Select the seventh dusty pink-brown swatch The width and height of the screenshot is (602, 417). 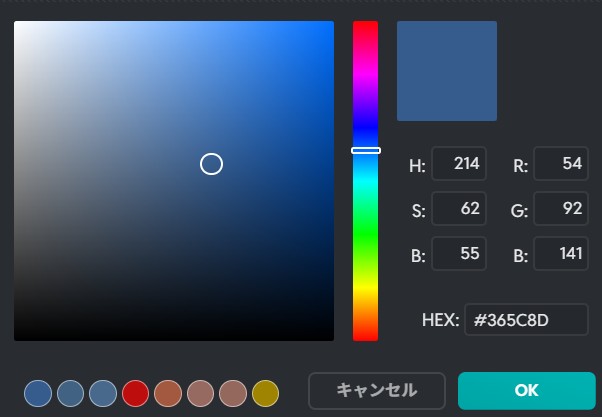click(x=233, y=393)
